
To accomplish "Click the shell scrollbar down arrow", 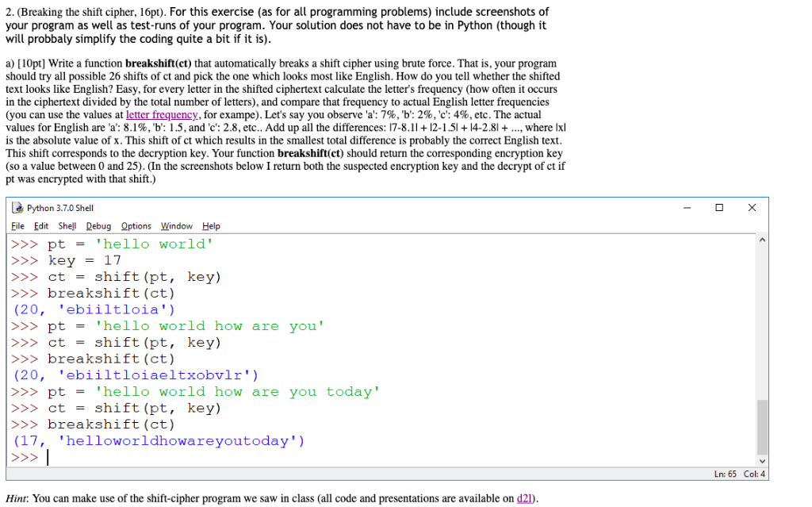I will point(762,461).
